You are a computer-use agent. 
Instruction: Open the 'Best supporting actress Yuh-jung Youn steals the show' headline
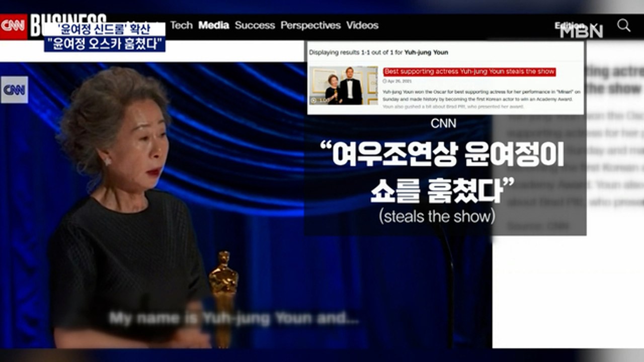pos(469,72)
